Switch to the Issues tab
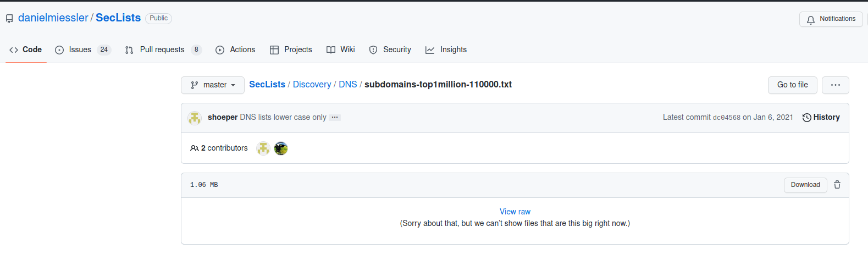Viewport: 868px width, 254px height. [82, 49]
